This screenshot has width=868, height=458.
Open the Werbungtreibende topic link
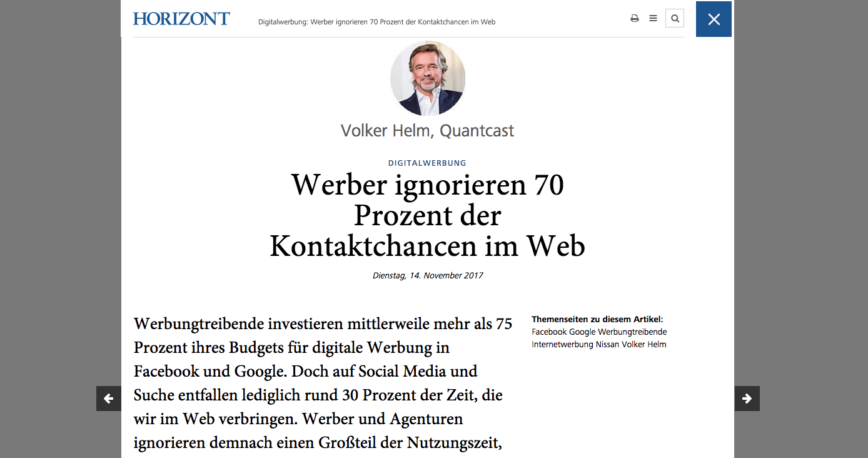pos(633,332)
